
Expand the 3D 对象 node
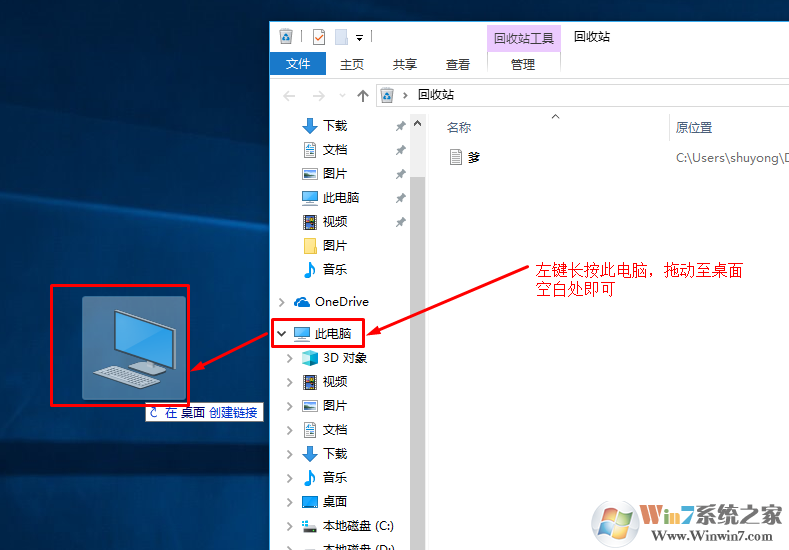tap(289, 358)
